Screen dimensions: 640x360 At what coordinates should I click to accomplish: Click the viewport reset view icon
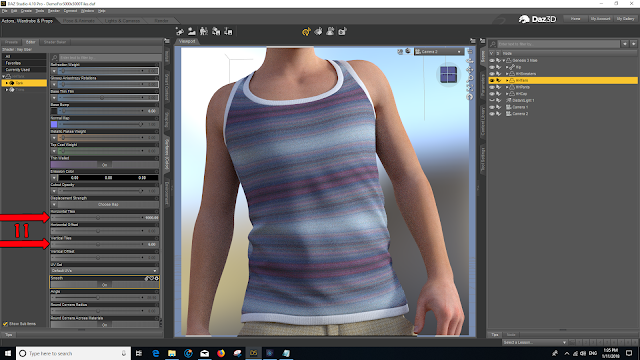[x=470, y=97]
